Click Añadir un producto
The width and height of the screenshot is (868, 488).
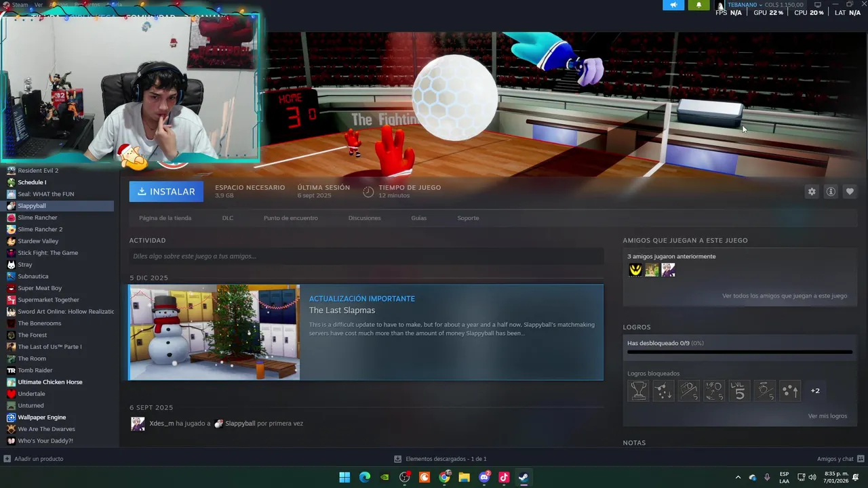(x=39, y=459)
